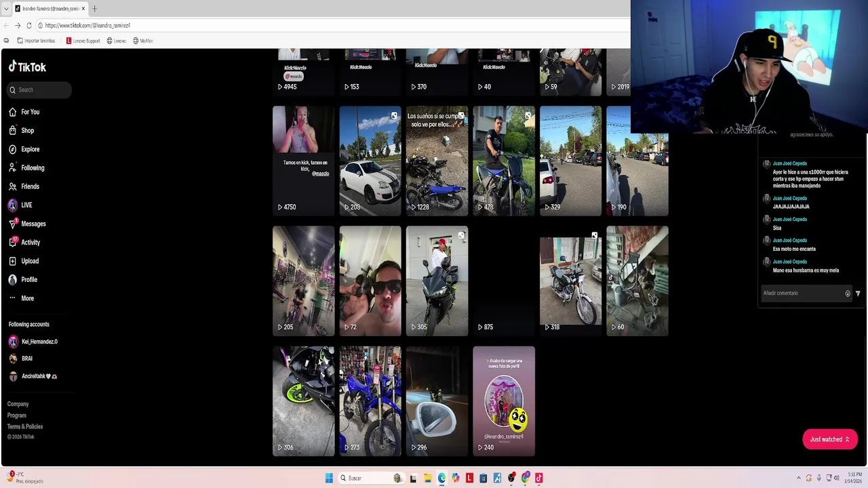Screen dimensions: 868x488
Task: Open the top row video with 370 views
Action: tap(437, 72)
